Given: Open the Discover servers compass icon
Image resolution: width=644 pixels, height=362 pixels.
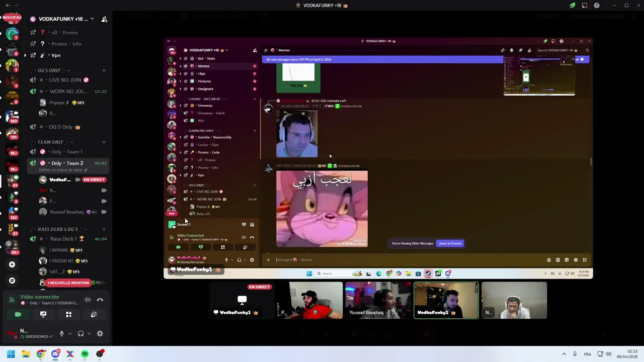Looking at the screenshot, I should tap(12, 281).
